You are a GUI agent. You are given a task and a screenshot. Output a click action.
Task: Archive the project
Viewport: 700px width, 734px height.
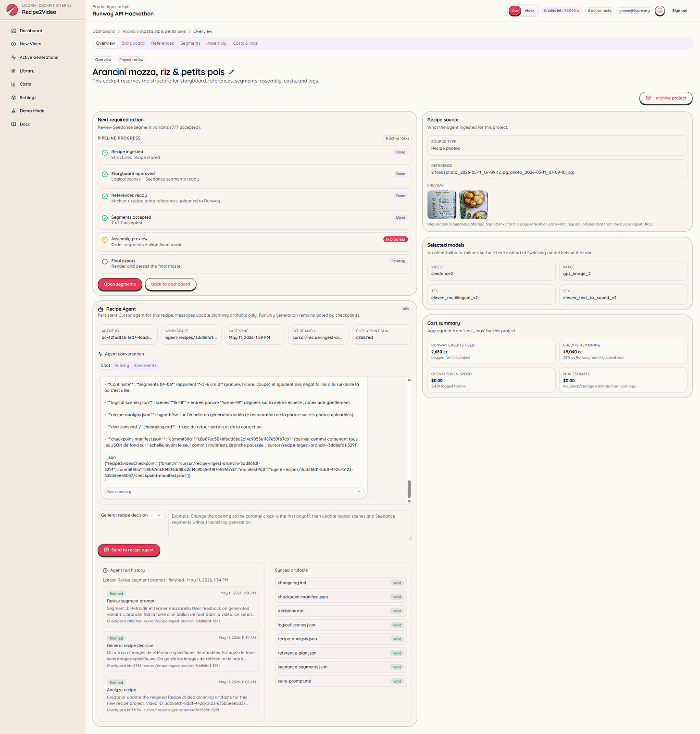[666, 98]
